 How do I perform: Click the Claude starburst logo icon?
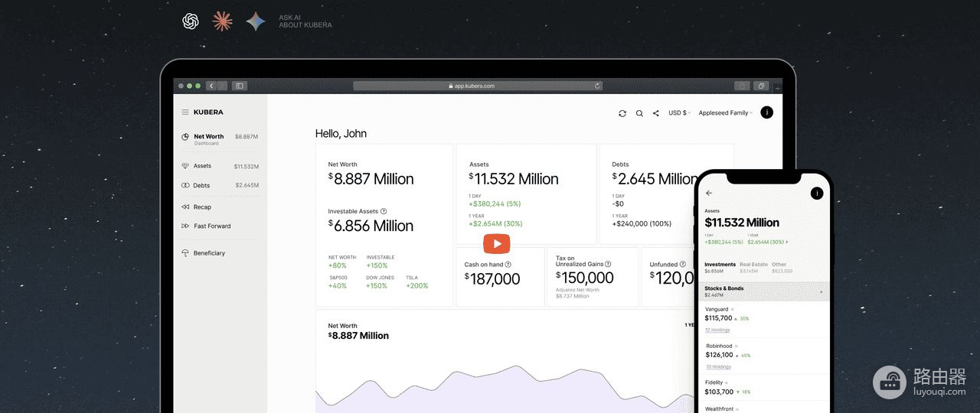click(x=222, y=21)
